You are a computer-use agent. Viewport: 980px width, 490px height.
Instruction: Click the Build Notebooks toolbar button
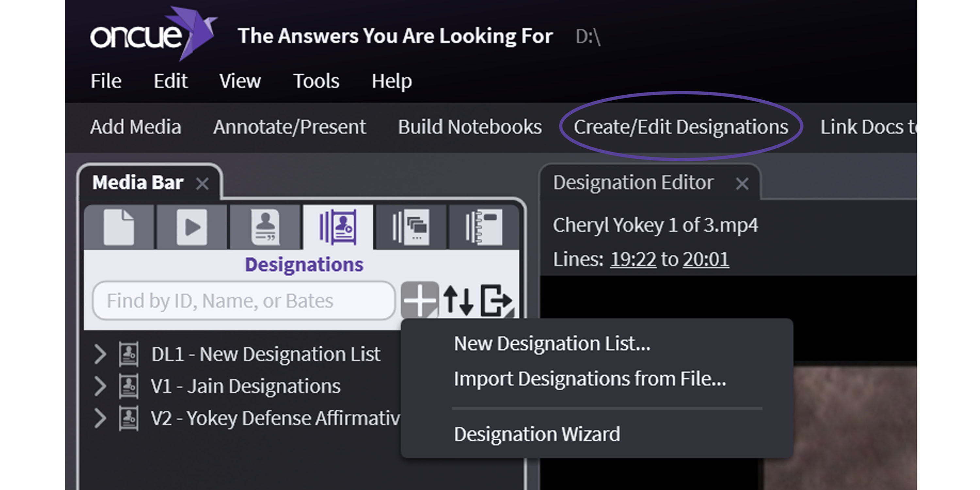[x=469, y=127]
